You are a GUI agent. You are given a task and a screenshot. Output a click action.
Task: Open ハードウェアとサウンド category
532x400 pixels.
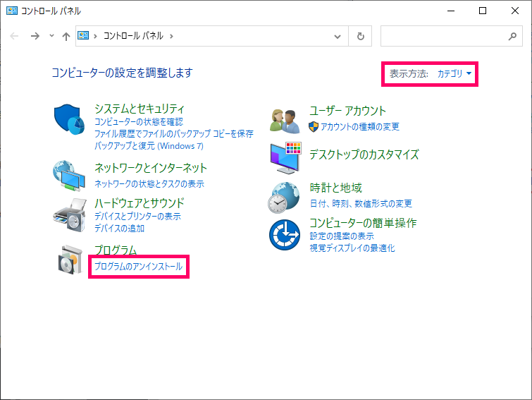(140, 203)
